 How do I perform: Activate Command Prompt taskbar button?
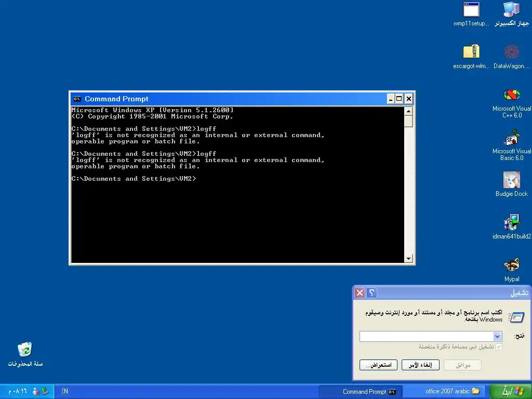[361, 392]
